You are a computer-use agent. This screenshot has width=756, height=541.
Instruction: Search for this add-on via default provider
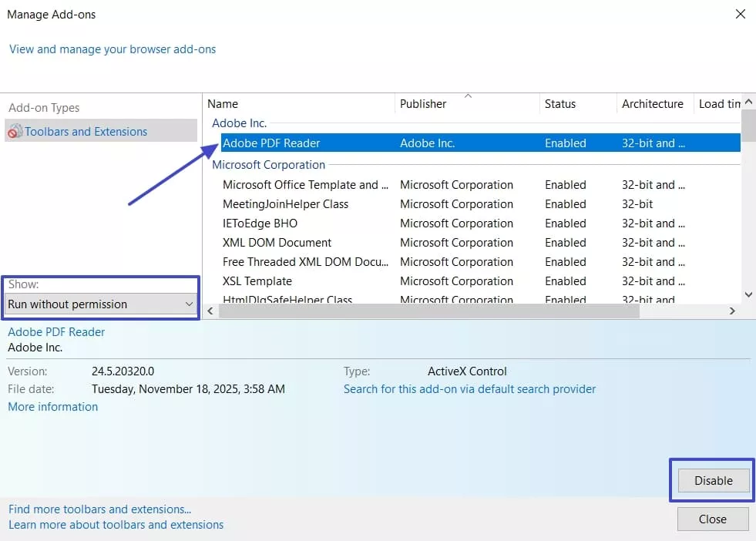469,389
